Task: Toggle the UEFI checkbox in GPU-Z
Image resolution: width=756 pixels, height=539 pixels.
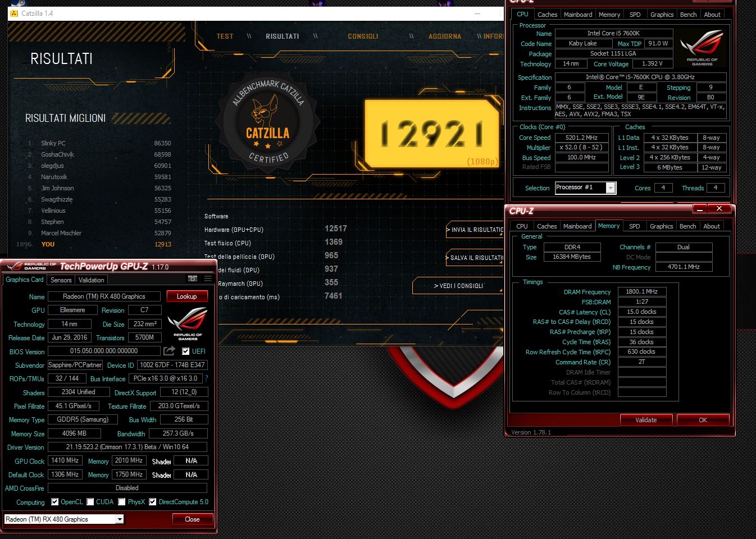Action: click(186, 351)
